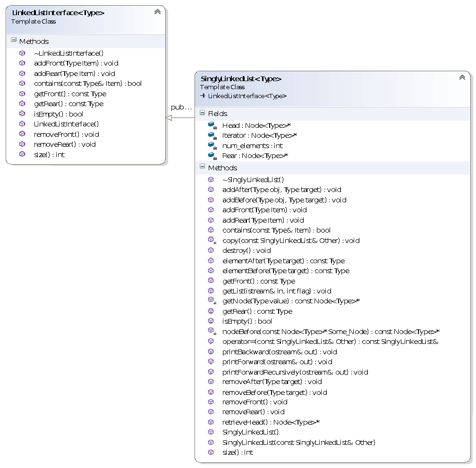Click the num_elements field private icon
The width and height of the screenshot is (476, 468).
pos(212,146)
